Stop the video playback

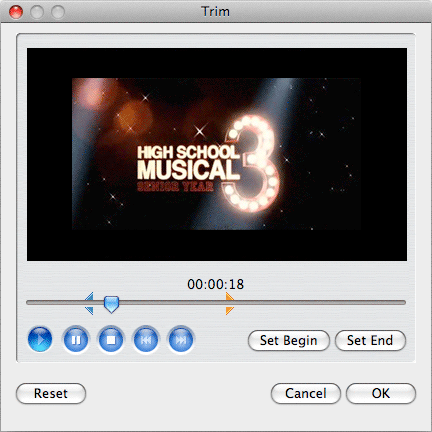[111, 340]
